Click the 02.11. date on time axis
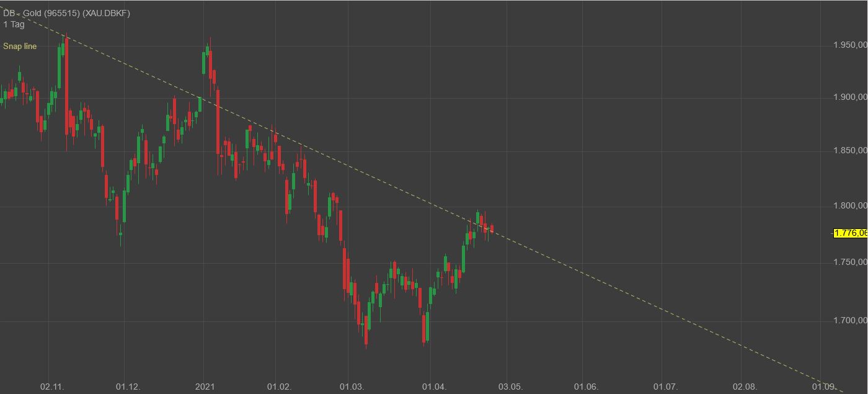The height and width of the screenshot is (394, 868). (52, 387)
